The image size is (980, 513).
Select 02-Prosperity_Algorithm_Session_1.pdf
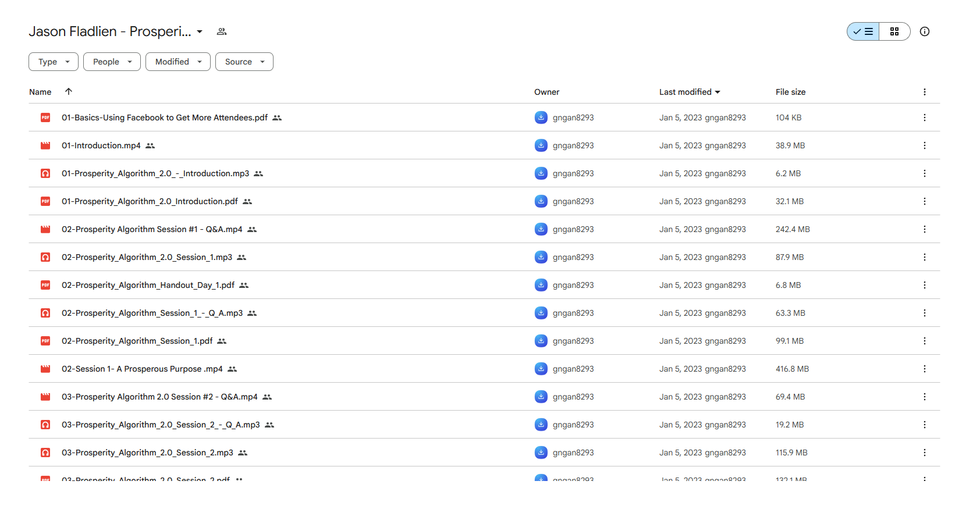pos(137,341)
